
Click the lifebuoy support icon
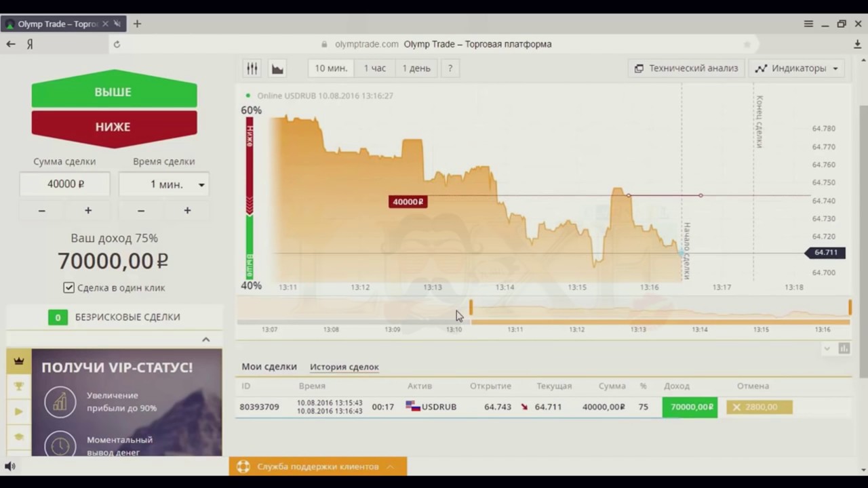(x=243, y=466)
